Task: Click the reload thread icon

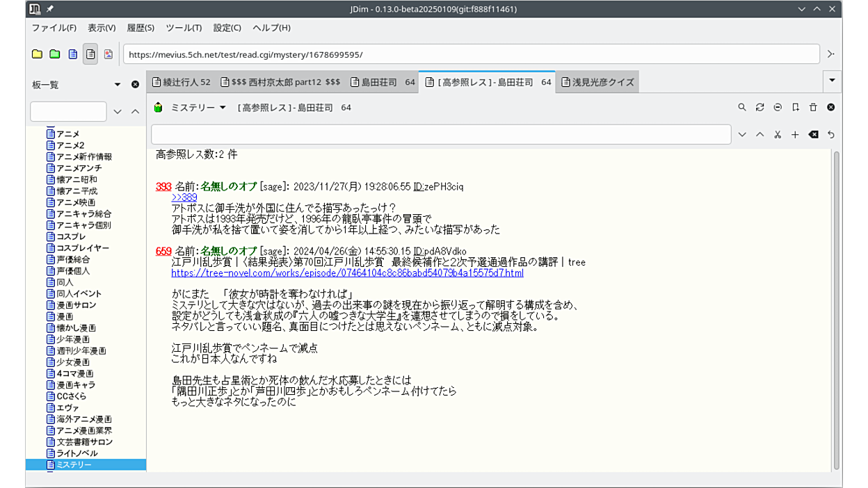Action: tap(759, 108)
